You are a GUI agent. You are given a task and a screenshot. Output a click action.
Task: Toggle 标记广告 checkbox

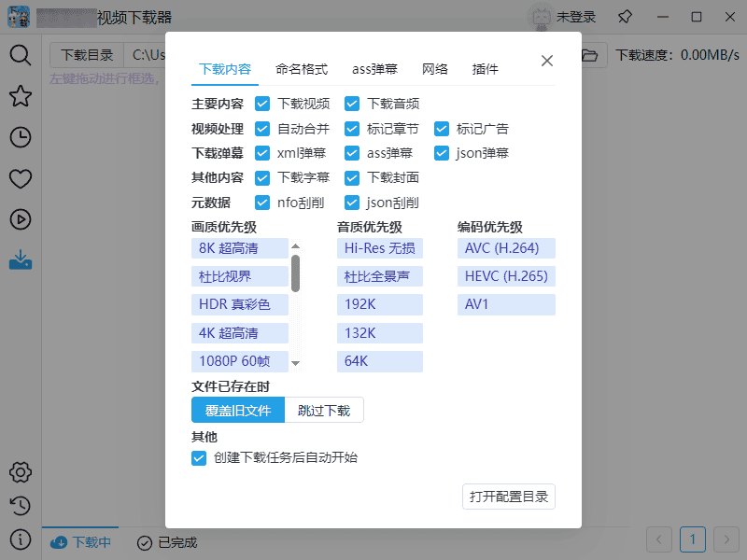441,129
